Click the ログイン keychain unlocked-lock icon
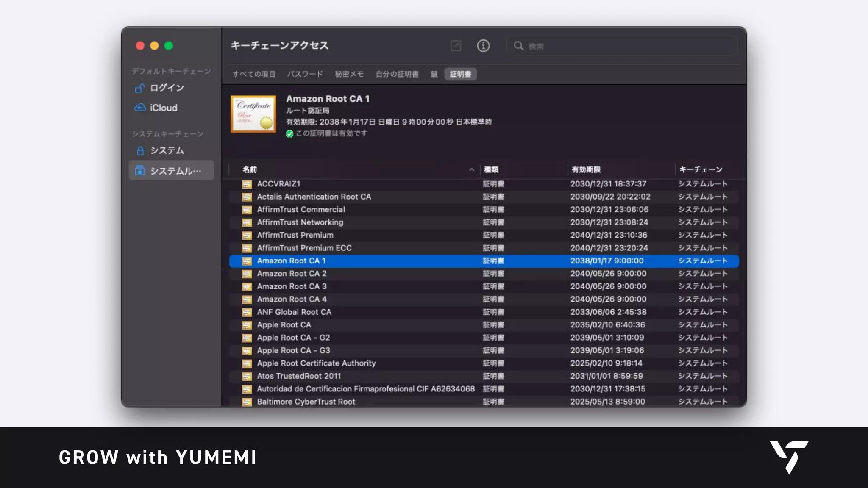This screenshot has width=868, height=488. (x=139, y=88)
